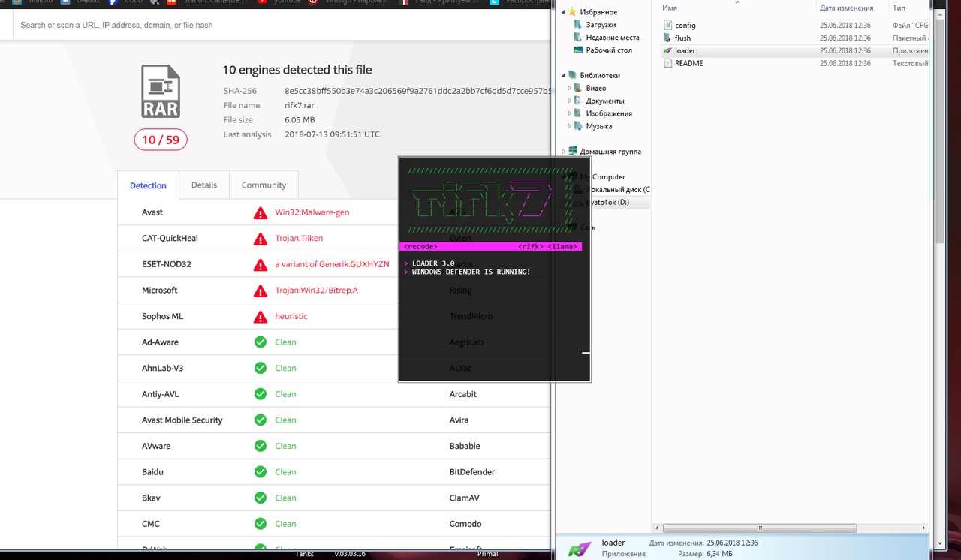961x560 pixels.
Task: Click the Видео library icon
Action: (579, 88)
